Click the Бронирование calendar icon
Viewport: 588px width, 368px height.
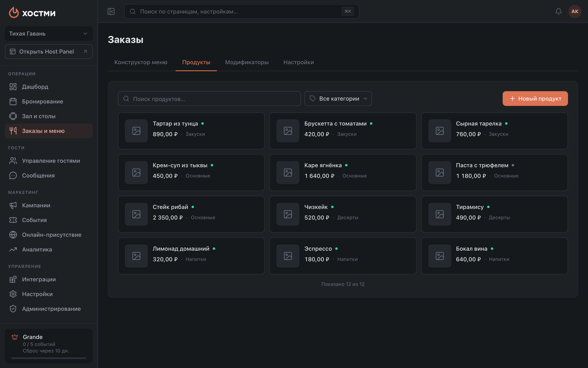(x=13, y=101)
